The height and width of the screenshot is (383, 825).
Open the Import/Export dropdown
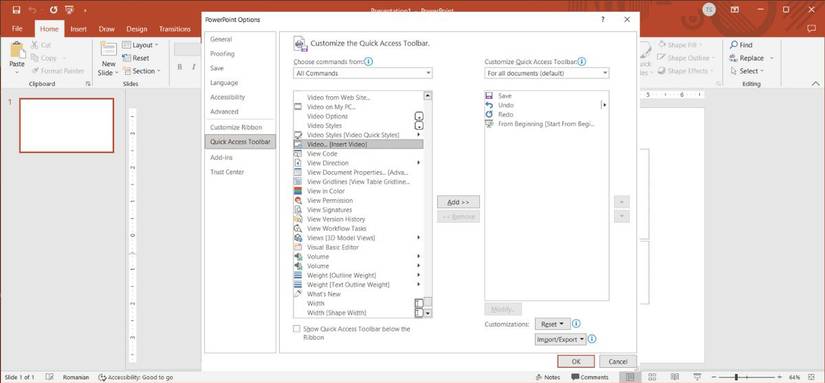(560, 340)
